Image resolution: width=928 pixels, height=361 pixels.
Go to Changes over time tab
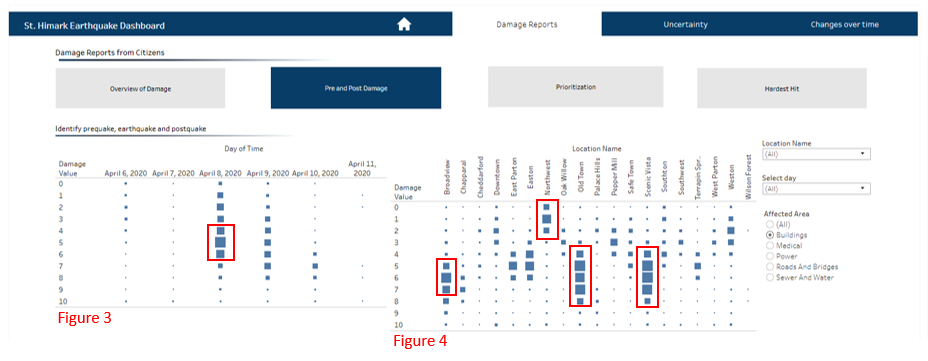[x=845, y=24]
